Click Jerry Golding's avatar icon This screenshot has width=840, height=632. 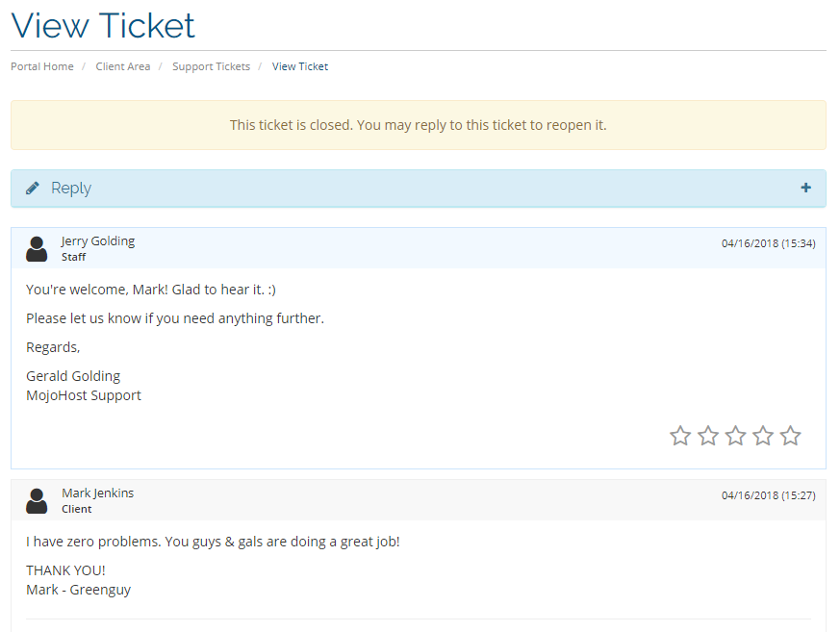click(x=37, y=249)
